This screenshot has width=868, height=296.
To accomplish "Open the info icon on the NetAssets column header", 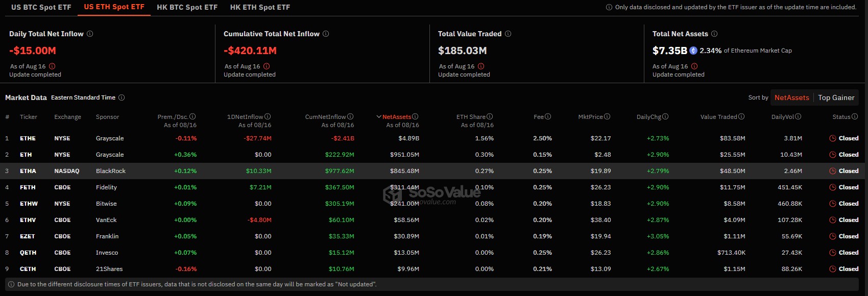I will point(415,116).
